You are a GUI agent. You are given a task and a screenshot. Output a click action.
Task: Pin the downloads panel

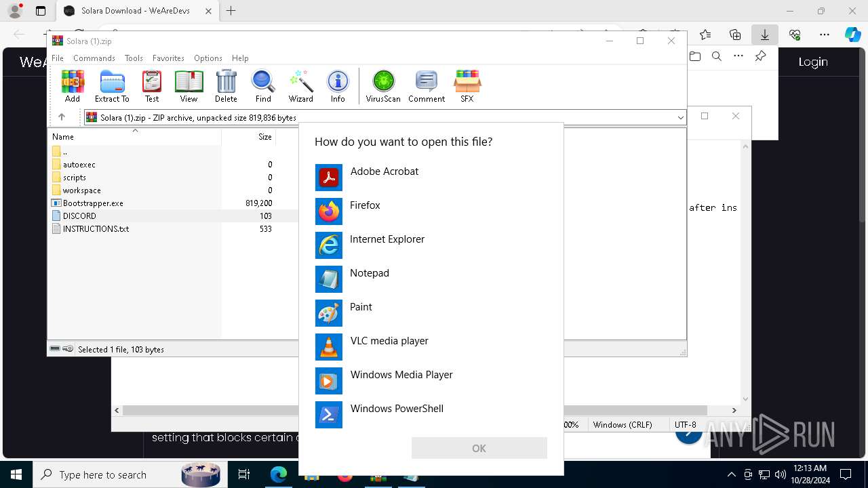[761, 56]
